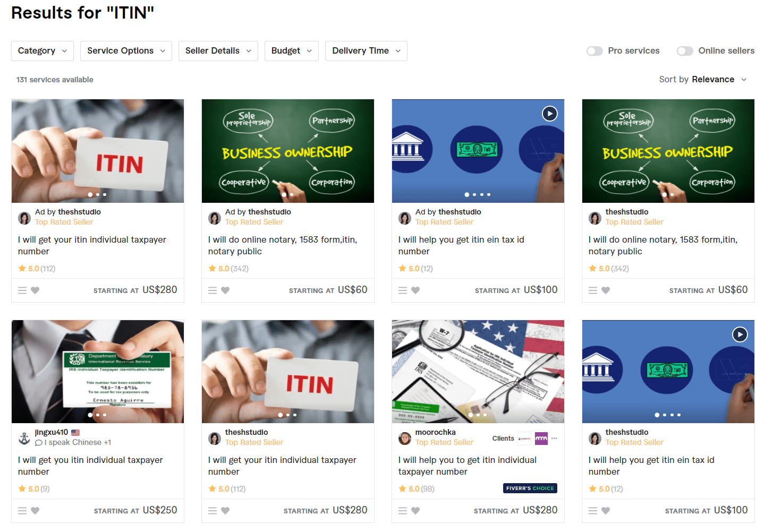Screen dimensions: 773x532
Task: Click heart icon on US$280 ITIN ad gig
Action: coord(35,290)
